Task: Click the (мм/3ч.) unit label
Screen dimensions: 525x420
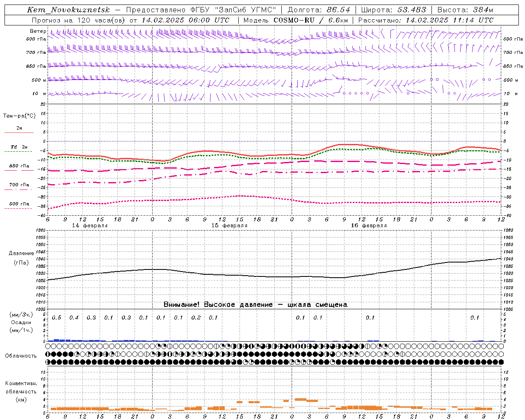Action: coord(21,315)
